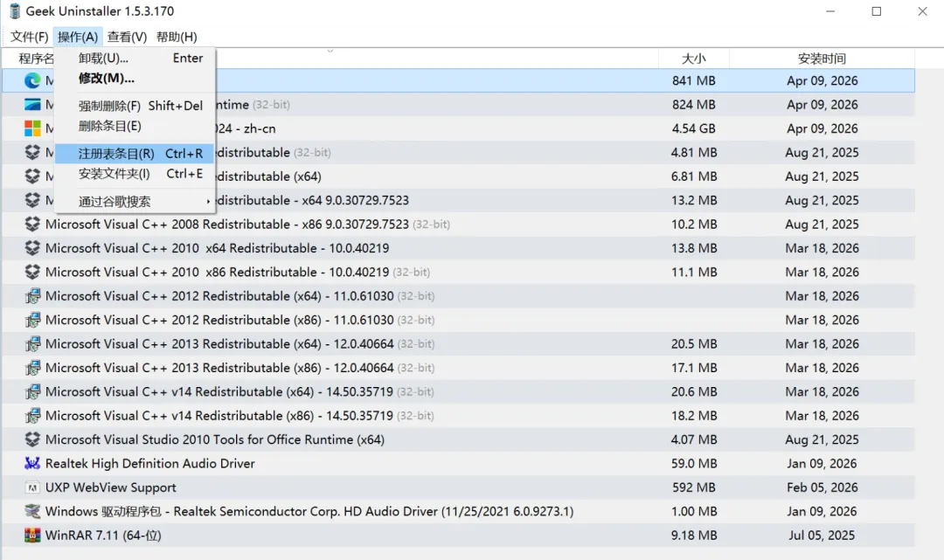The height and width of the screenshot is (560, 944).
Task: Select Visual C++ 2012 Redistributable (x64) 11.0.61030
Action: click(459, 296)
